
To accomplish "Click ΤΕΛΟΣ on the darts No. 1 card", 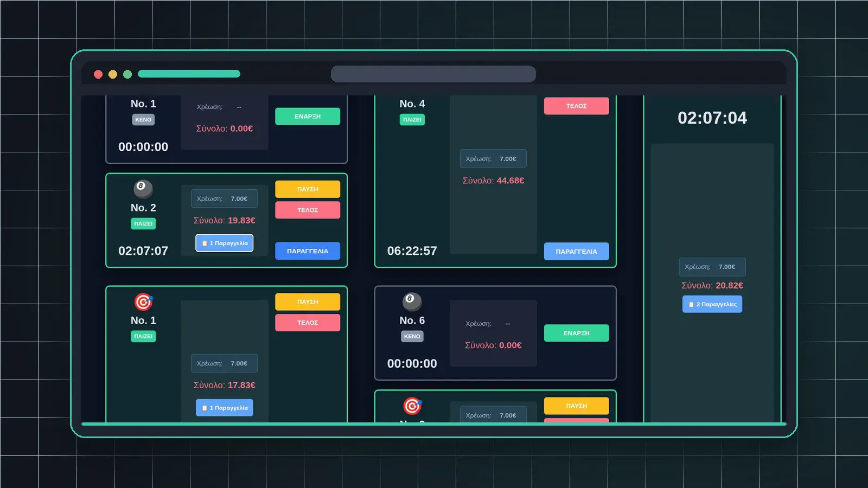I will [x=308, y=323].
